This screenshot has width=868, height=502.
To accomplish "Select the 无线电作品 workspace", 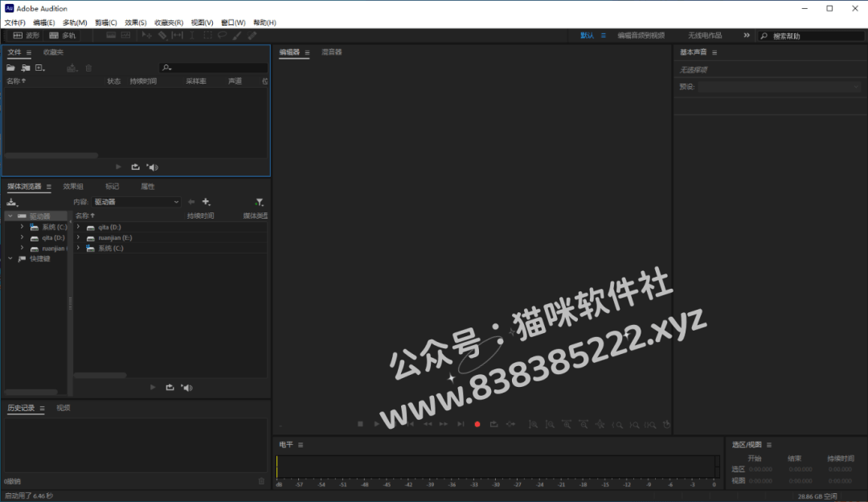I will point(705,35).
